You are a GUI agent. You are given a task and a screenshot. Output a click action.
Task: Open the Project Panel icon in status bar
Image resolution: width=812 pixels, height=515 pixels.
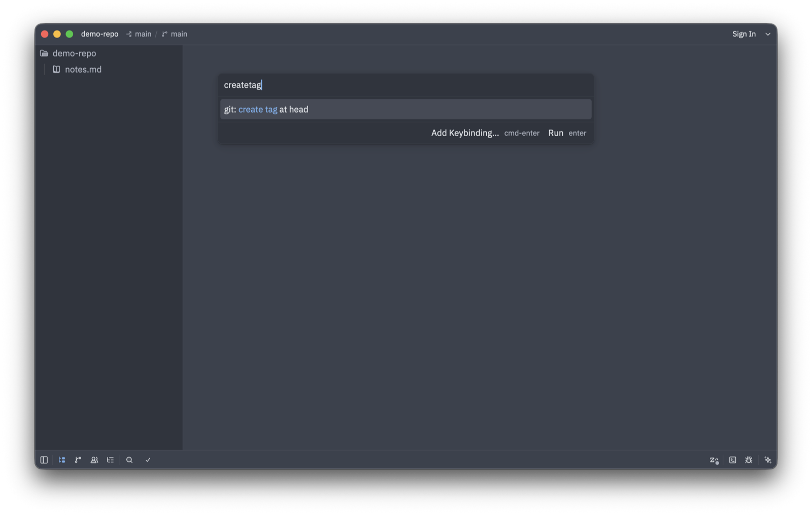click(62, 460)
